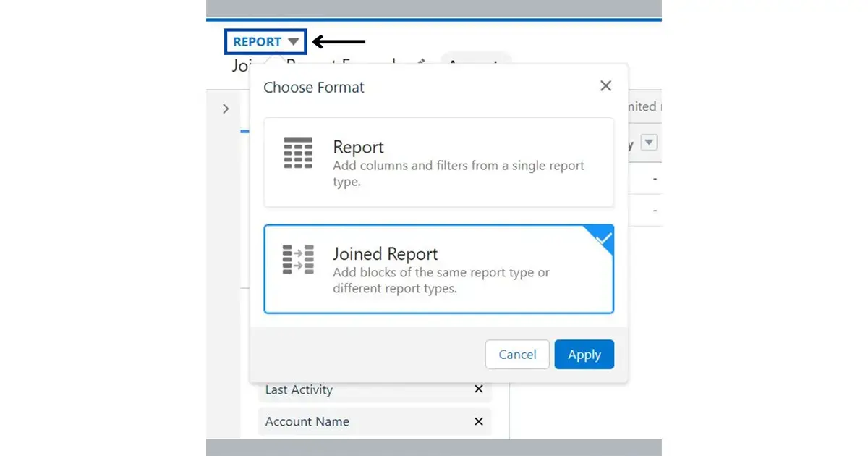Open the REPORT format dropdown

coord(265,41)
